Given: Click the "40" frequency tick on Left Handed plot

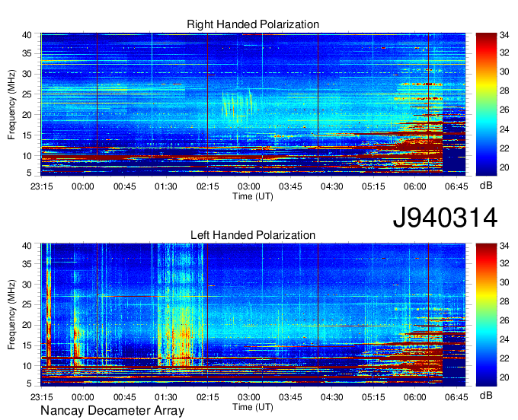Looking at the screenshot, I should [x=27, y=246].
